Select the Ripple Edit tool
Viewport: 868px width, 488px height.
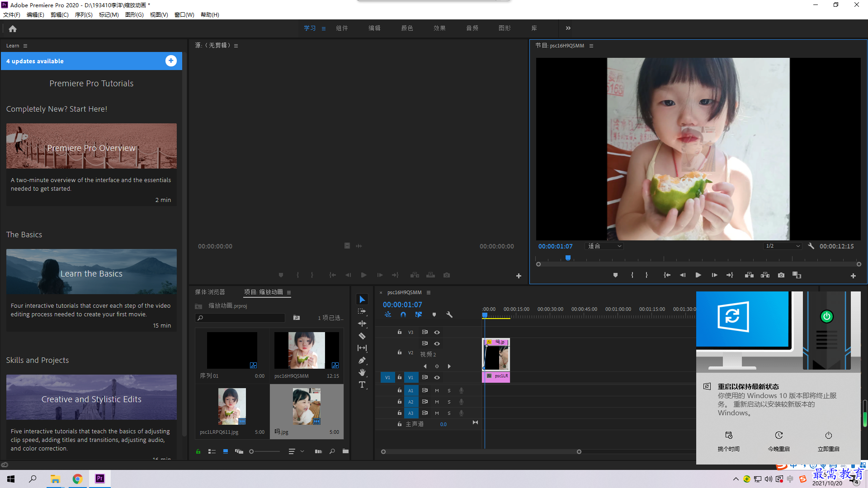pos(362,324)
